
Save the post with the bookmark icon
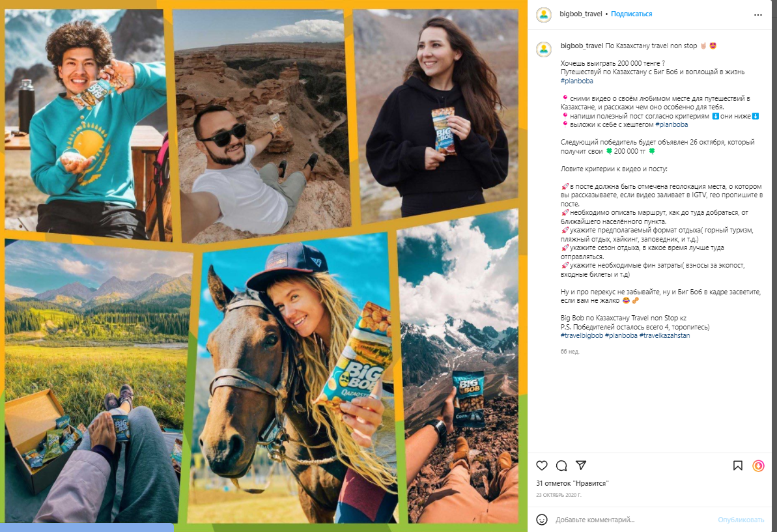click(738, 466)
